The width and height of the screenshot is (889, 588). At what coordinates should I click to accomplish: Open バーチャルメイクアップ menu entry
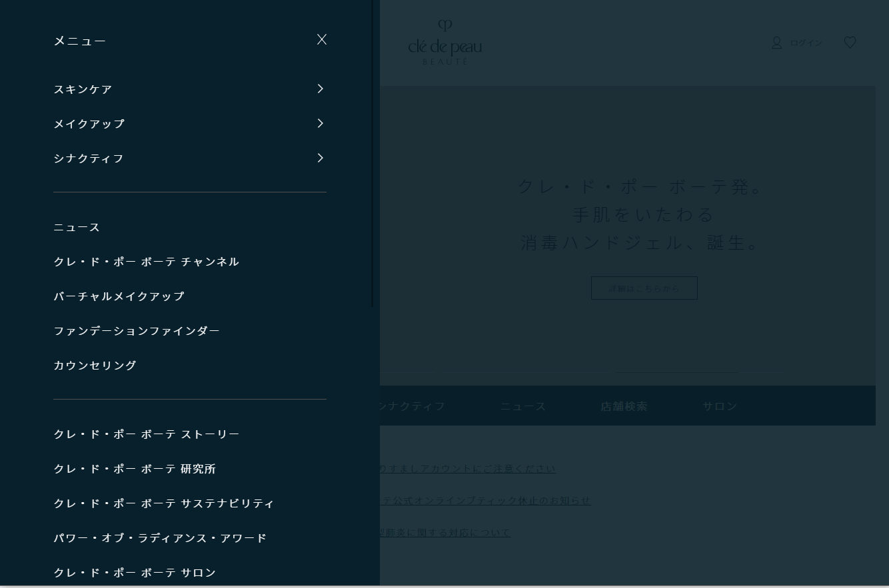[119, 296]
